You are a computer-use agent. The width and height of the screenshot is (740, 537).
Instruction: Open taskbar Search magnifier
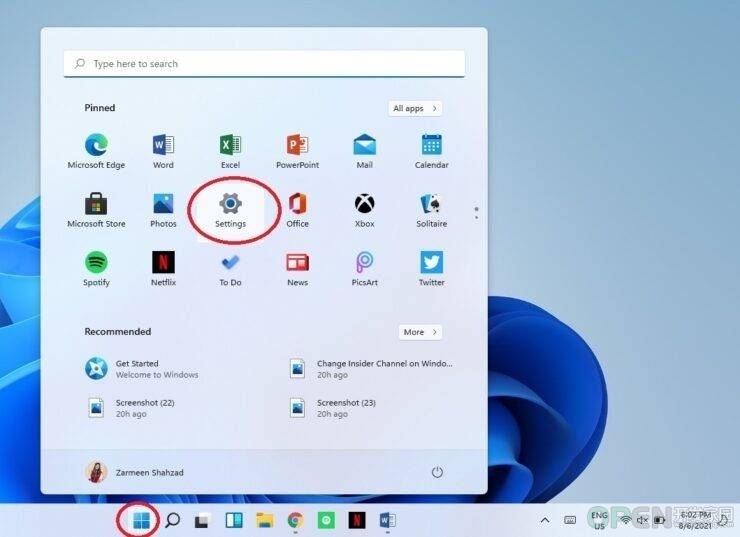[173, 520]
